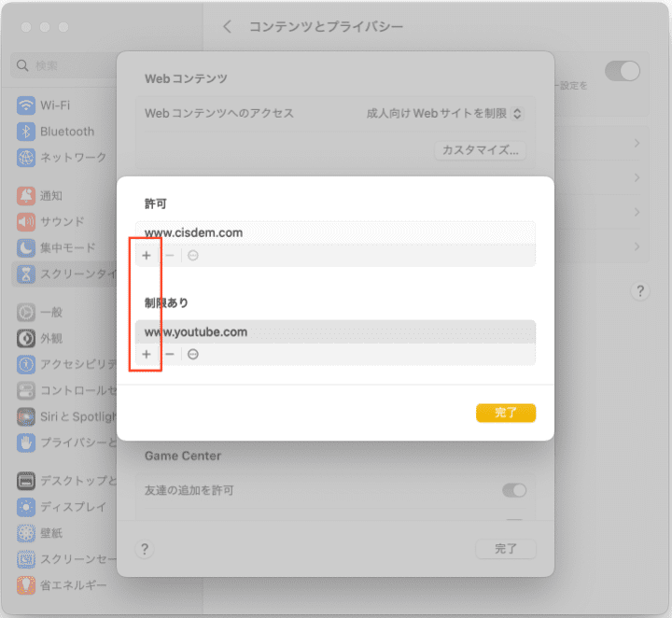Screen dimensions: 672x618
Task: Toggle the コンテンツとプライバシー switch at top right
Action: (623, 72)
